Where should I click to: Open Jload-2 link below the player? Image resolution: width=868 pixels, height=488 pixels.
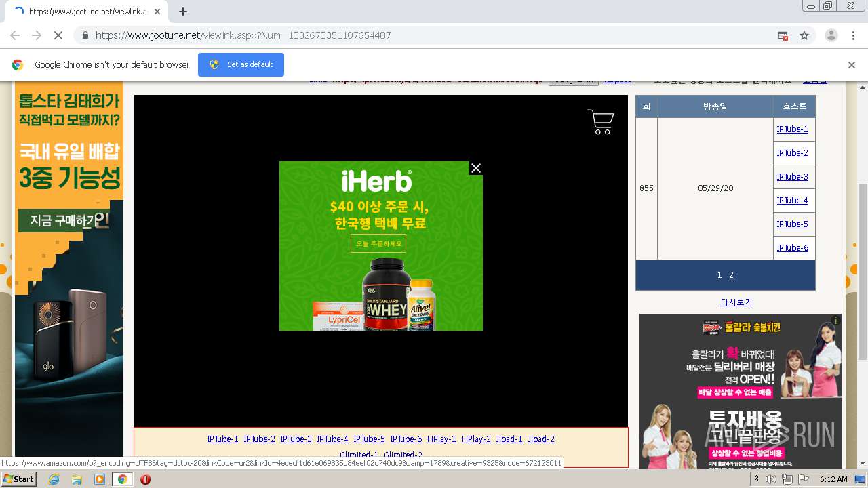[541, 439]
